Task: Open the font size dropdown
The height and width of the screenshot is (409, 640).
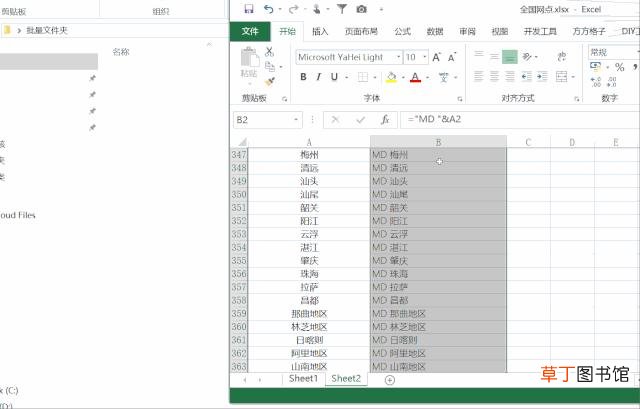Action: click(425, 57)
